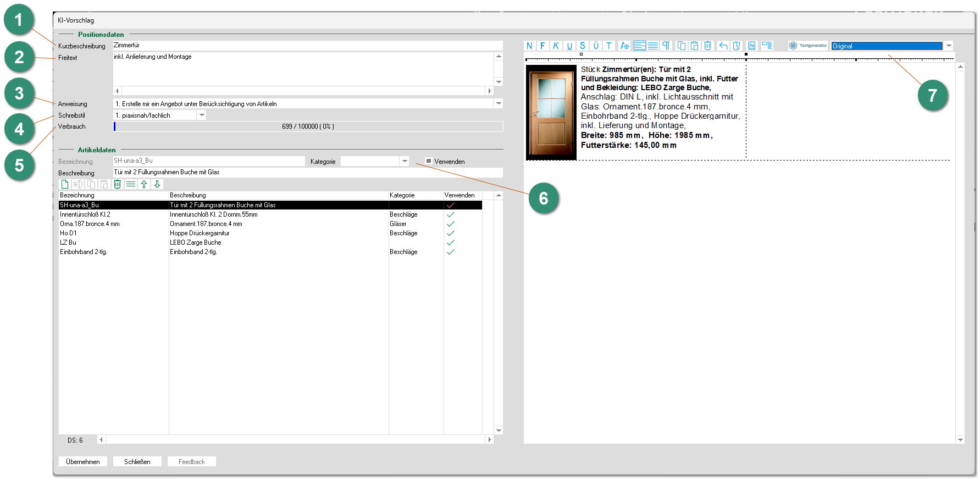Toggle the Verwenden checkbox in Artikeldaten
Screen dimensions: 980x480
(429, 161)
